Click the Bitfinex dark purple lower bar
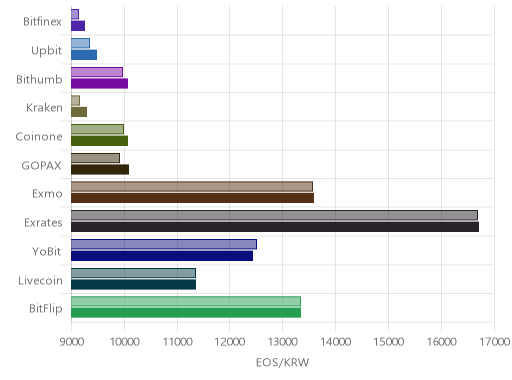This screenshot has height=380, width=512. 78,26
